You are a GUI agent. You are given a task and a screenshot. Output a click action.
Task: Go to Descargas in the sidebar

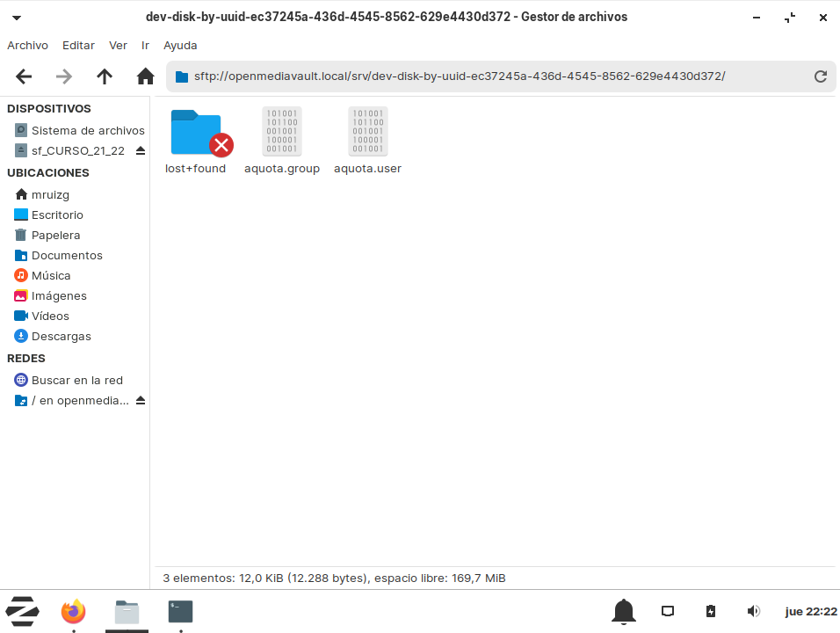tap(61, 336)
